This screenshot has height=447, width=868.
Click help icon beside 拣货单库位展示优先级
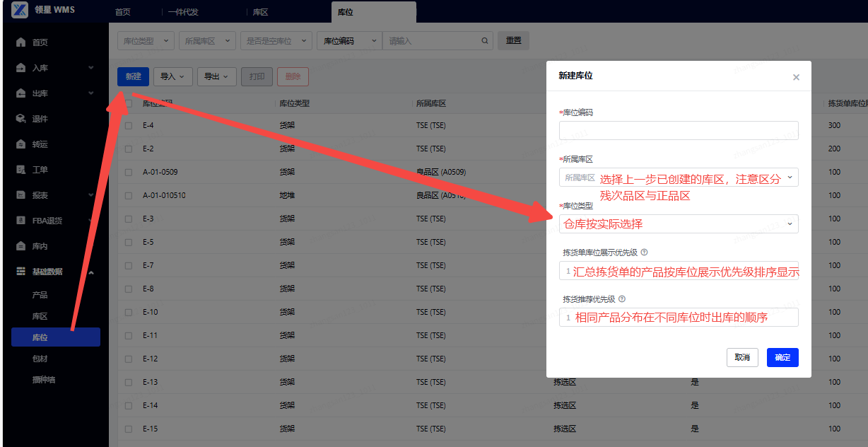tap(644, 252)
